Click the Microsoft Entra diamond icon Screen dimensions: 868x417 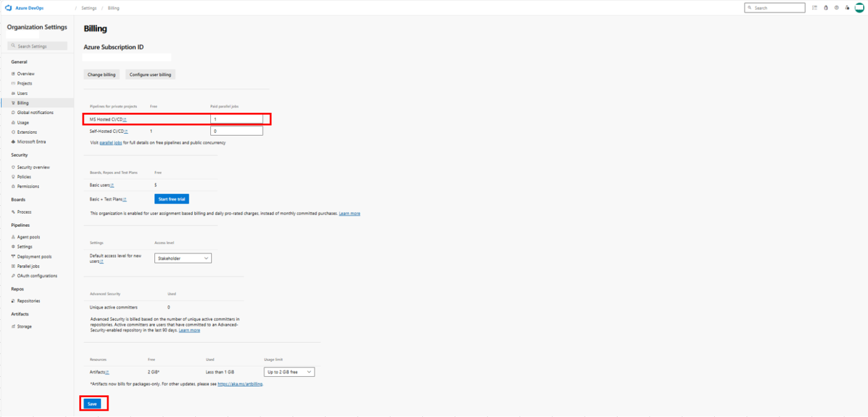13,142
